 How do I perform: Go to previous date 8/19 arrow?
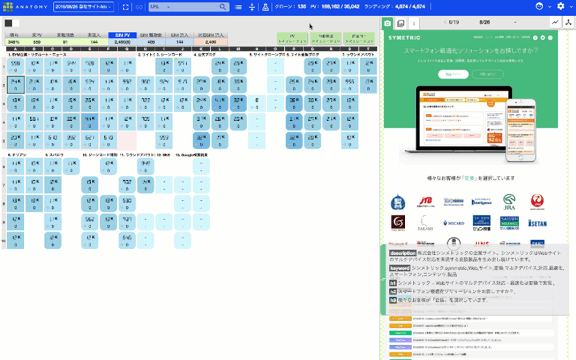tap(445, 22)
